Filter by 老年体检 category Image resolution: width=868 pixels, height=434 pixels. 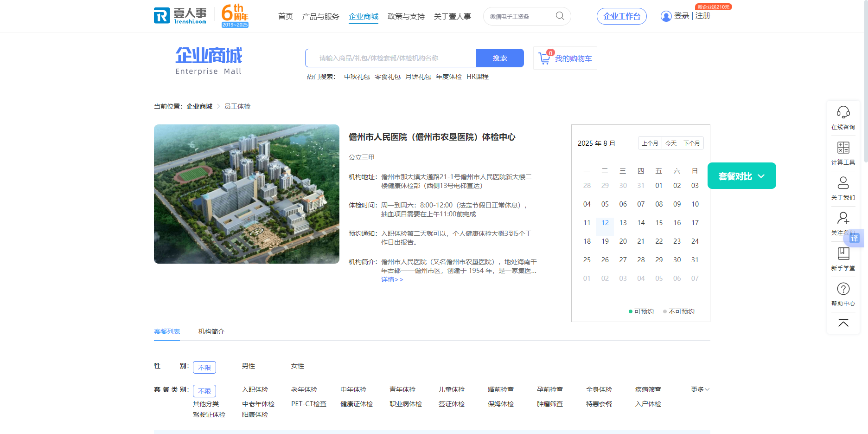pos(304,389)
